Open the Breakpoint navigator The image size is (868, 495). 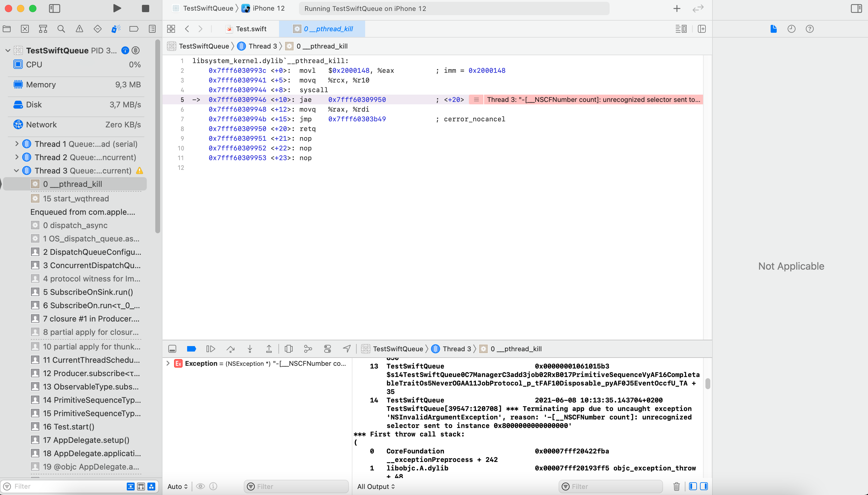(x=134, y=29)
